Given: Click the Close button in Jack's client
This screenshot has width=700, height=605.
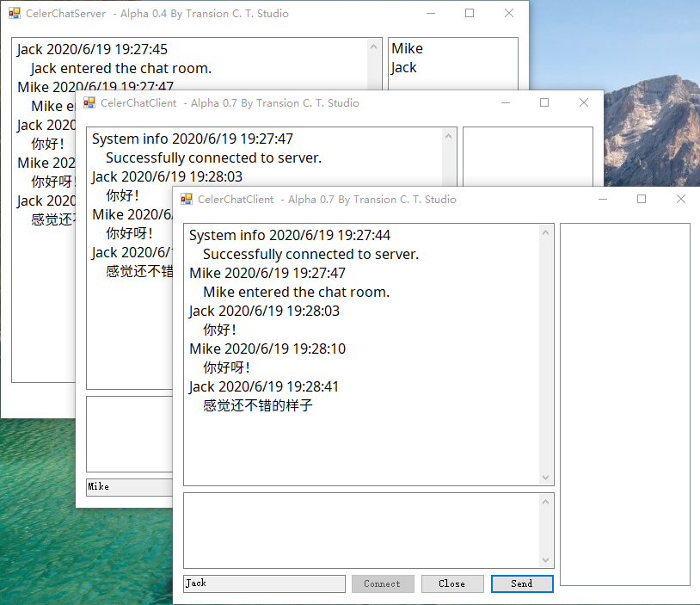Looking at the screenshot, I should click(452, 583).
